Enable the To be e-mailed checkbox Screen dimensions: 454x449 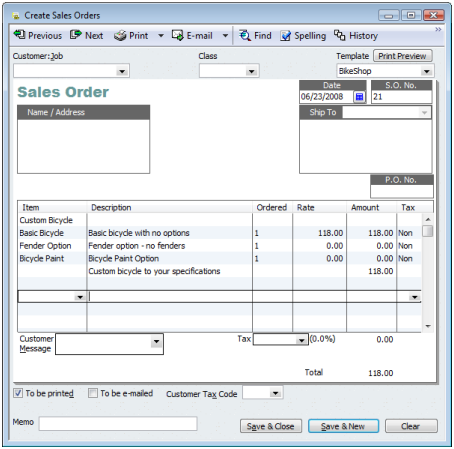coord(93,393)
